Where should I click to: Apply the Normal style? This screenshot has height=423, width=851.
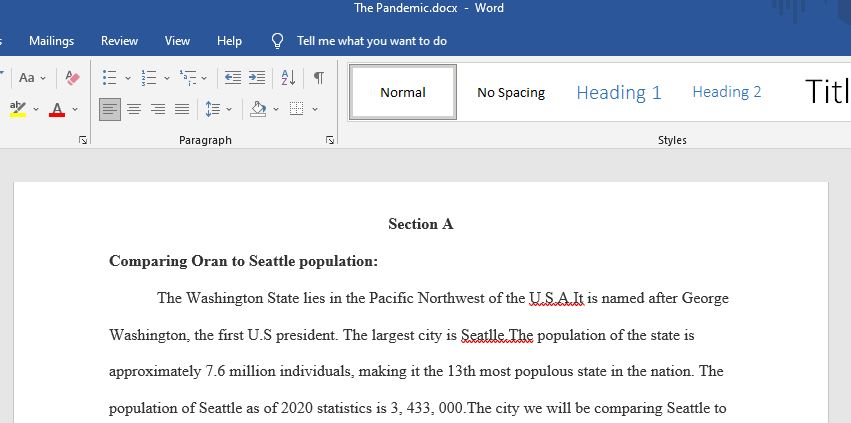point(403,92)
